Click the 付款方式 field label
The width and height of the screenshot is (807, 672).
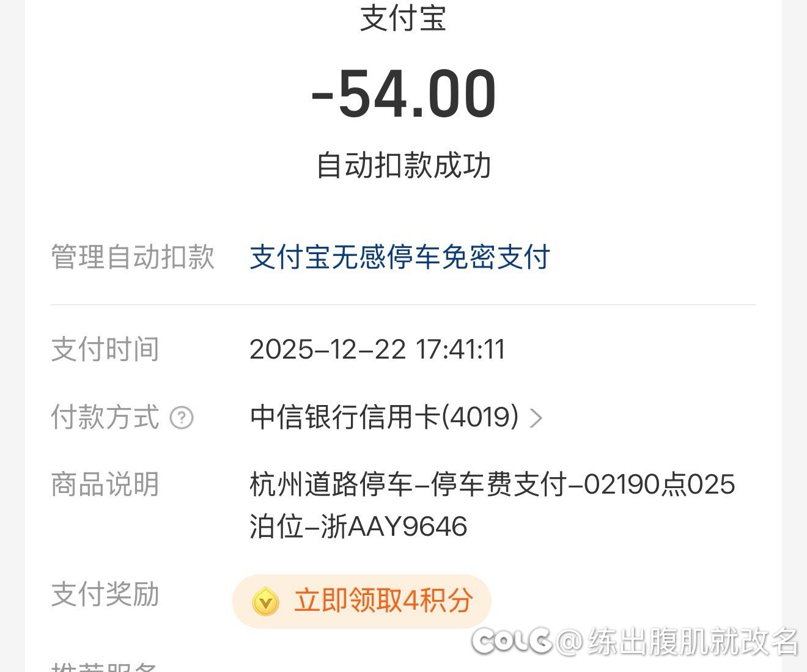tap(105, 418)
